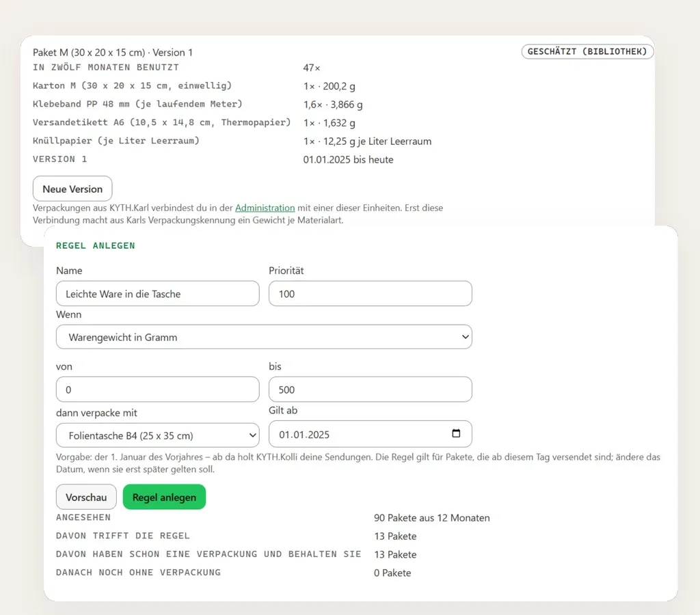
Task: Click the 'DAVON HABEN SCHON EINE VERPACKUNG UND BEHALTEN SIE' label
Action: pyautogui.click(x=208, y=554)
